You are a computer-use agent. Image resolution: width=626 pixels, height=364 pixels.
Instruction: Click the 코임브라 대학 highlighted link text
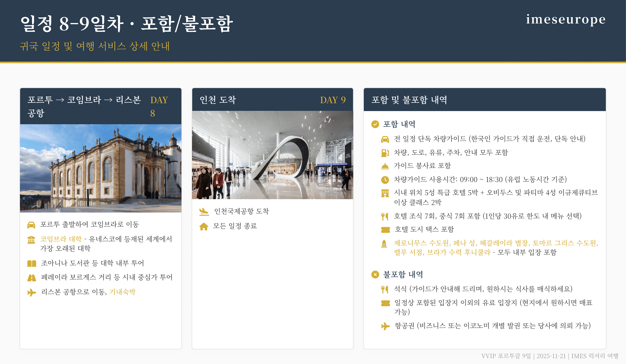[61, 239]
